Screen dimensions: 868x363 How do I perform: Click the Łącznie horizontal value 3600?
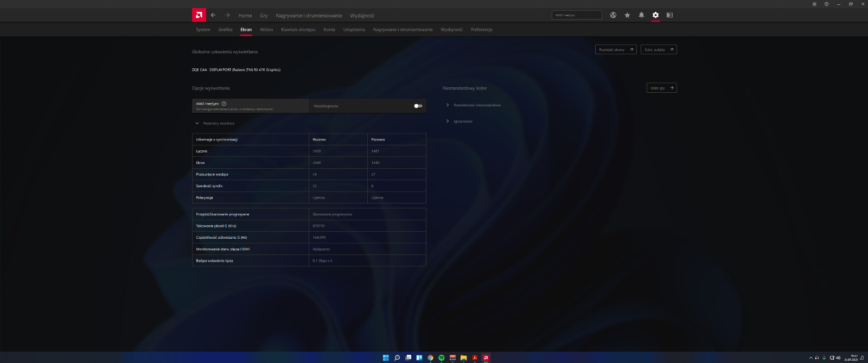coord(317,151)
